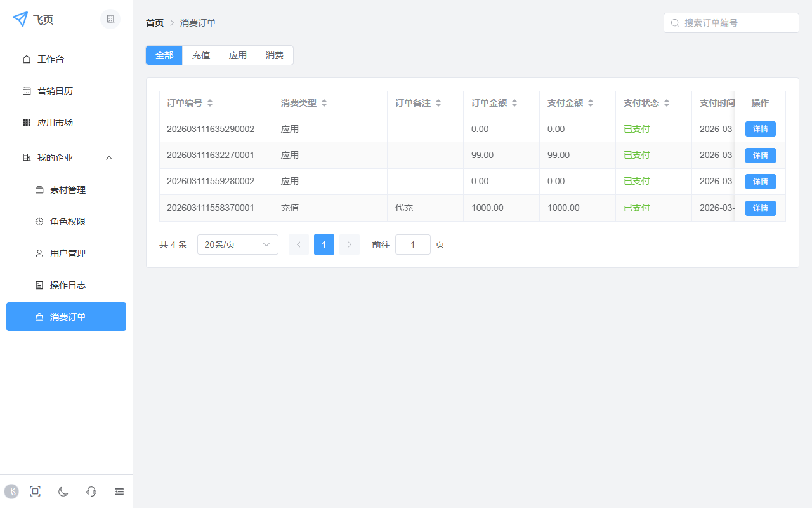Switch to dark mode with moon icon
Image resolution: width=812 pixels, height=508 pixels.
[63, 491]
